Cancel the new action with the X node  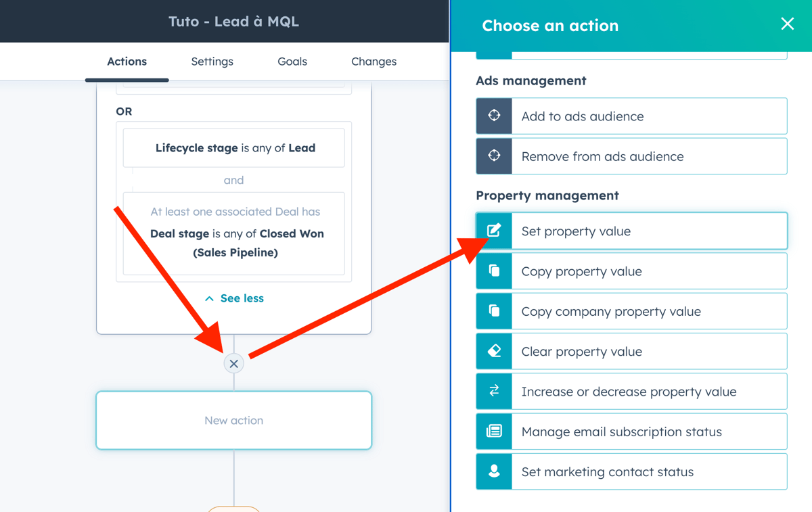pyautogui.click(x=233, y=364)
